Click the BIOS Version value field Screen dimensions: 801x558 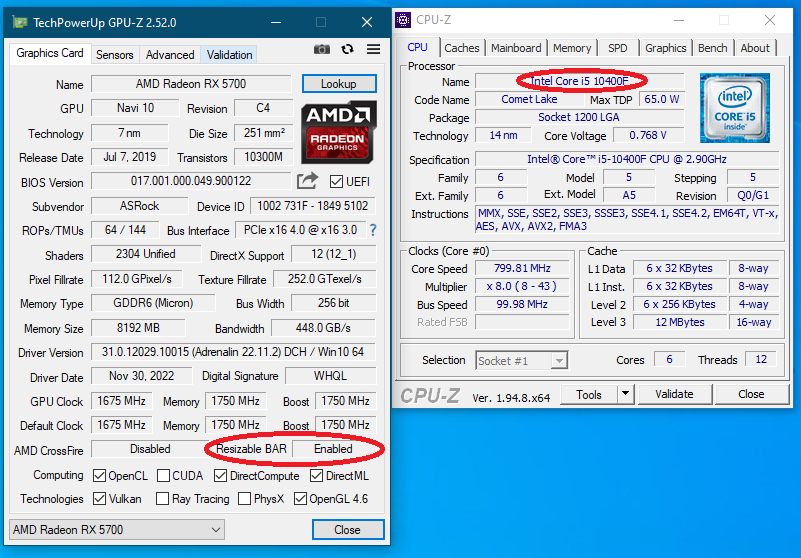pos(191,181)
